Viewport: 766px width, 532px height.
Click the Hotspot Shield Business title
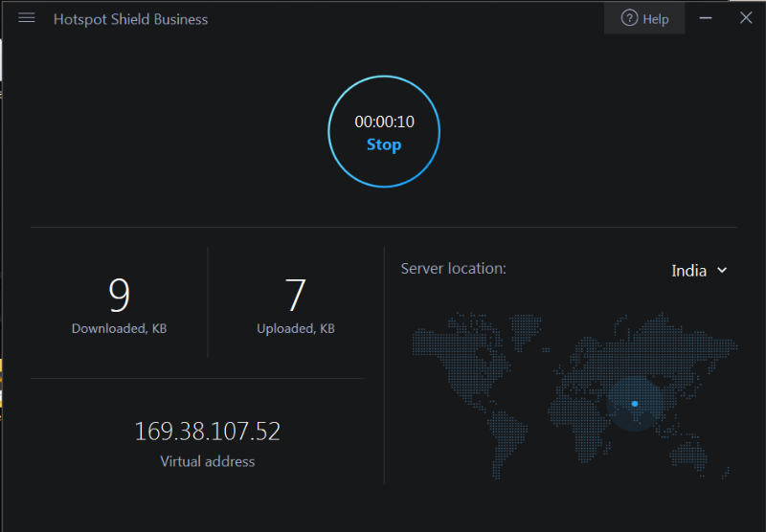130,19
